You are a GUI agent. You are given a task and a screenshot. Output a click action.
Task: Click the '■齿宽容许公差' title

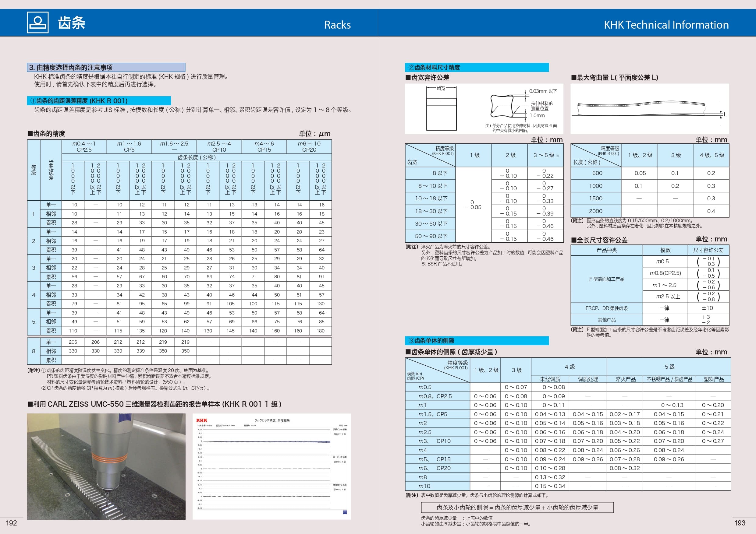coord(428,78)
